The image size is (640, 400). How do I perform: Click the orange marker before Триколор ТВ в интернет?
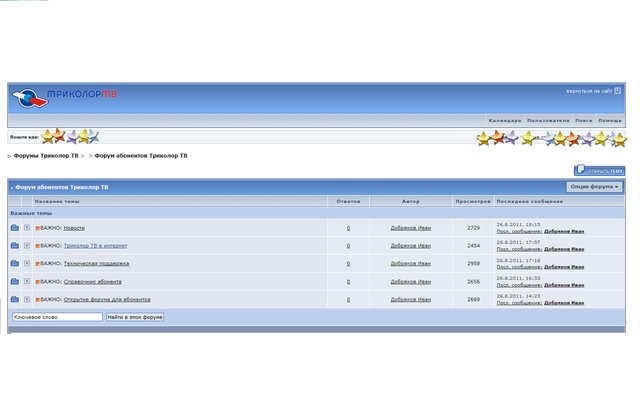(38, 246)
